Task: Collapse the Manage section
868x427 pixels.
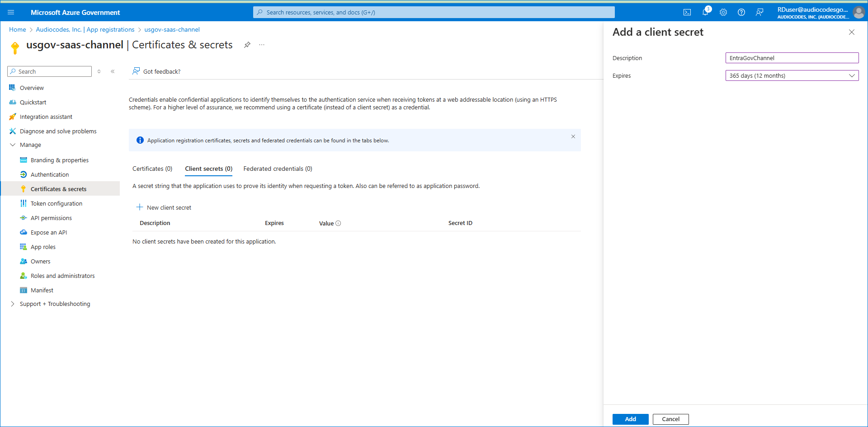Action: click(x=12, y=145)
